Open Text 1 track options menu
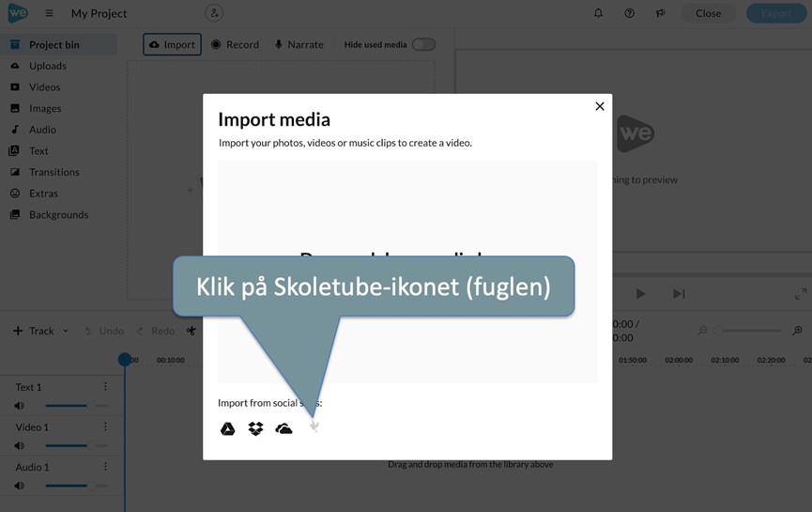This screenshot has height=512, width=812. pos(105,387)
